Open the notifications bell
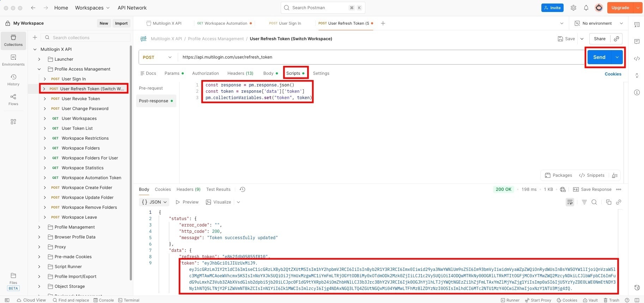This screenshot has width=644, height=303. [x=586, y=8]
